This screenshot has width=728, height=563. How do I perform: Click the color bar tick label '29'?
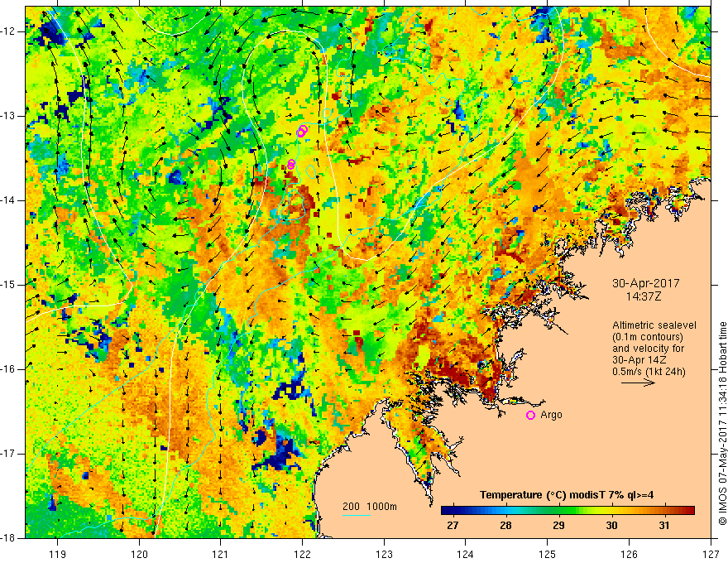point(558,526)
